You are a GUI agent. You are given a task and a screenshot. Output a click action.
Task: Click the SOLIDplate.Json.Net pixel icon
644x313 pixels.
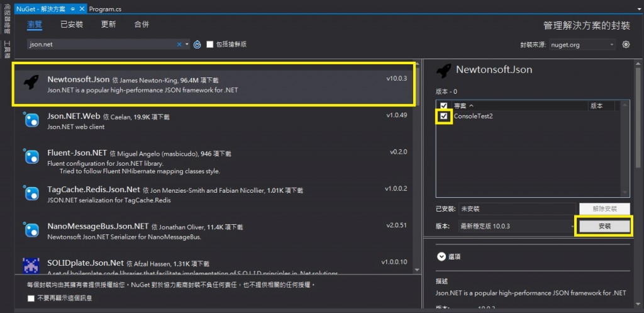[31, 265]
